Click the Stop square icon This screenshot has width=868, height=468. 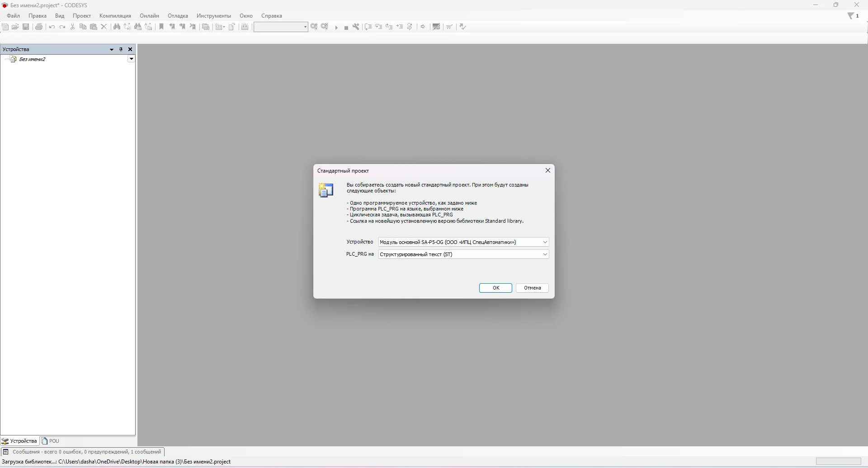coord(346,28)
